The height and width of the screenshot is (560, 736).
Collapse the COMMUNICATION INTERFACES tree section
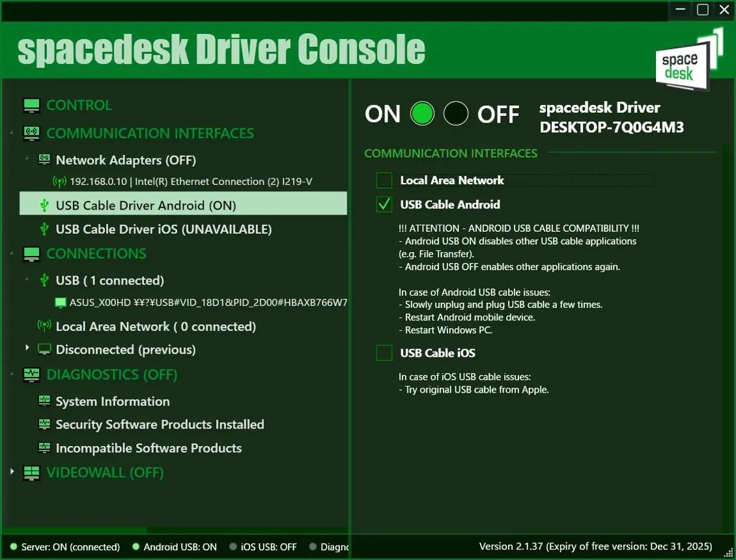[12, 133]
